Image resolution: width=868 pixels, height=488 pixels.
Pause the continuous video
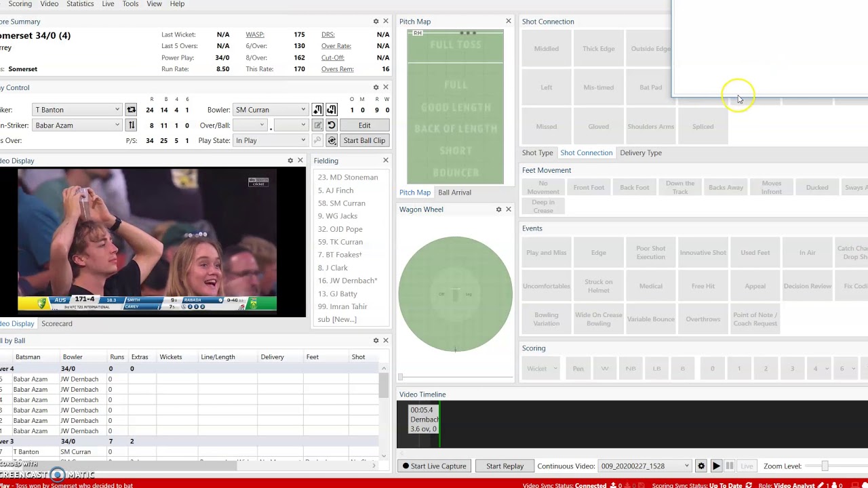click(x=730, y=466)
